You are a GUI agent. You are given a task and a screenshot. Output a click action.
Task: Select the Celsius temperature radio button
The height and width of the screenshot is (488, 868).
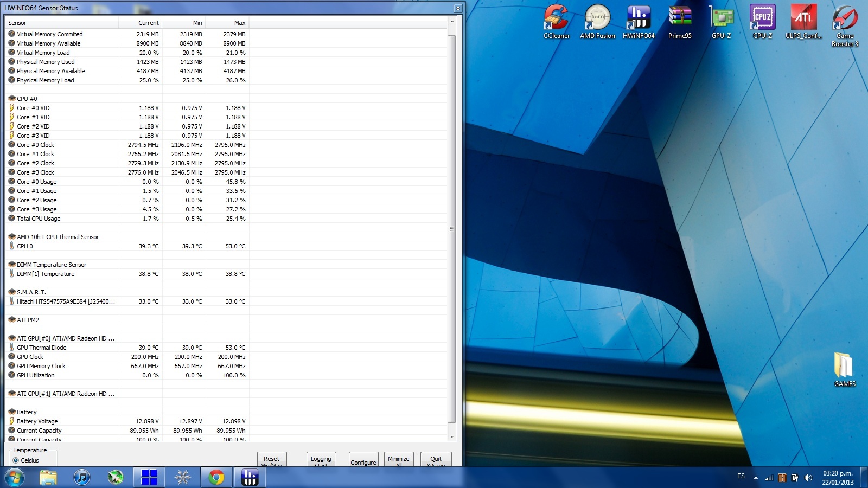pos(16,460)
